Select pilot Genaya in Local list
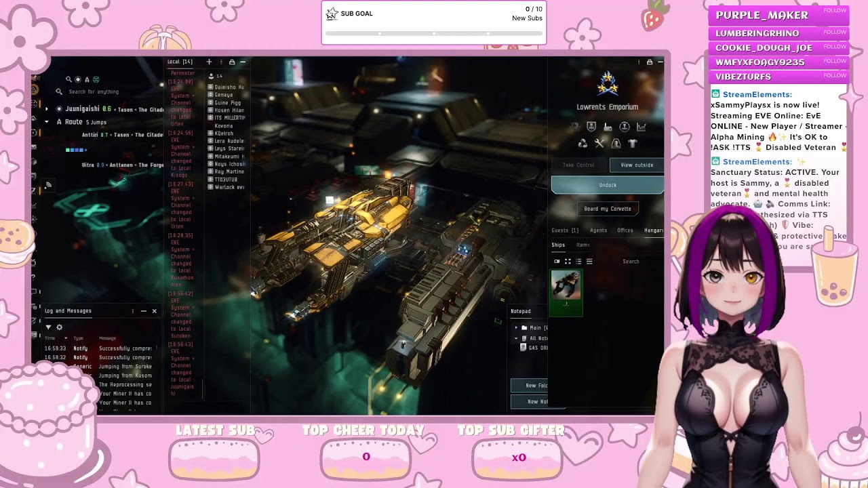The width and height of the screenshot is (868, 488). pyautogui.click(x=223, y=94)
